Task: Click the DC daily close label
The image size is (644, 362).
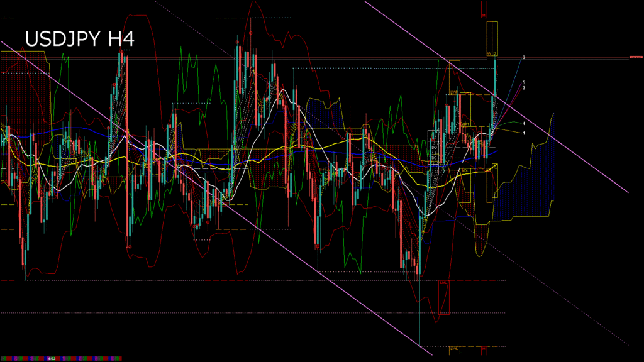Action: click(x=434, y=157)
